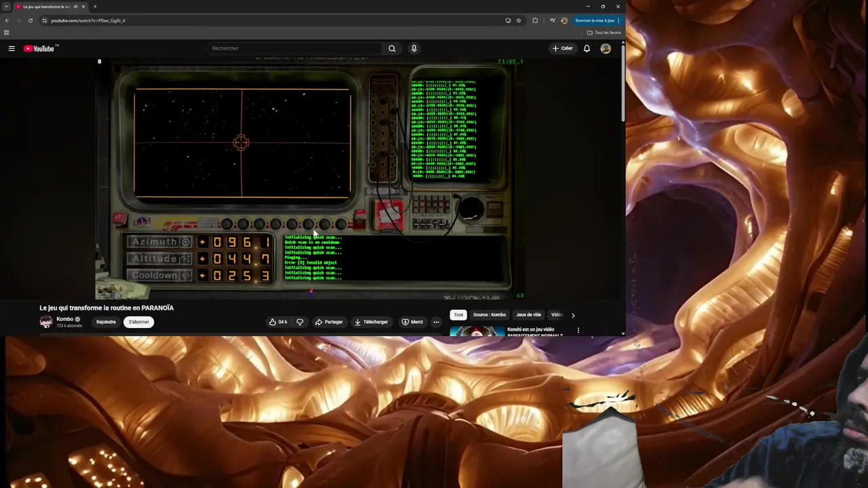Viewport: 868px width, 488px height.
Task: Focus the Rechercher search field
Action: [x=295, y=48]
